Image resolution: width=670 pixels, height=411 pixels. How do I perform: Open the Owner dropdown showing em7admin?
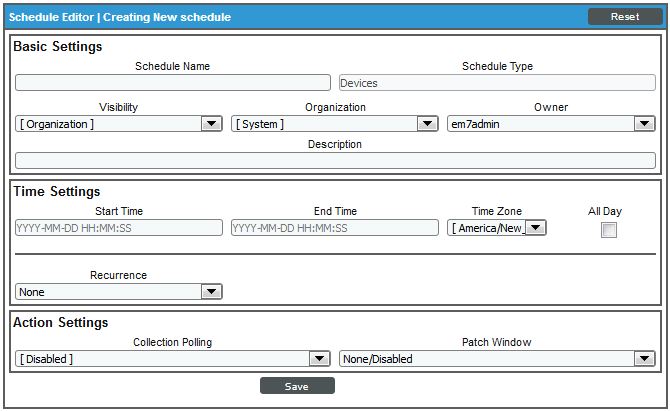tap(551, 124)
